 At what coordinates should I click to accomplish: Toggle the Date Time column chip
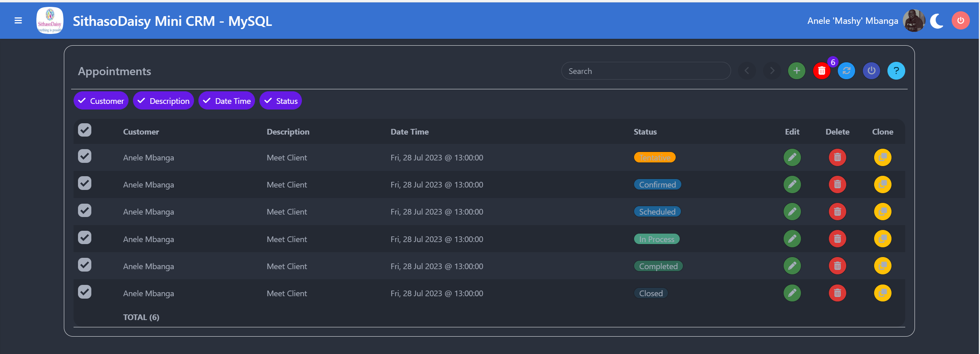tap(227, 101)
